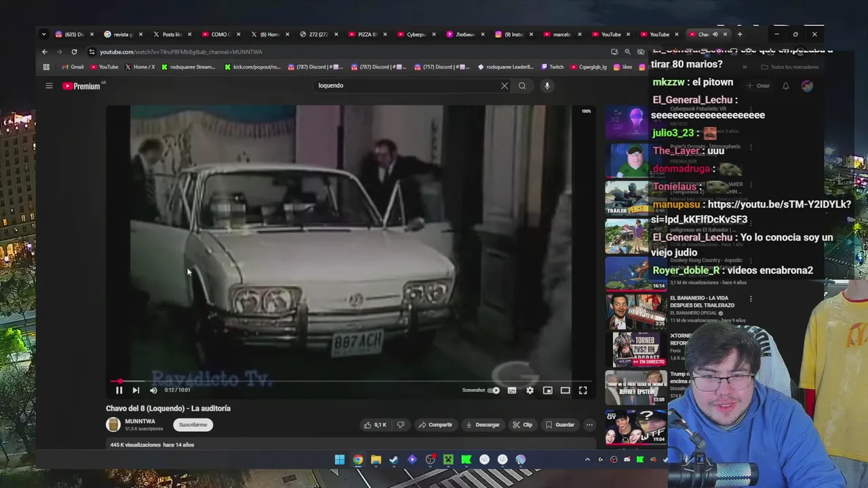Switch to the marcelo tab
The width and height of the screenshot is (868, 488).
[x=562, y=35]
